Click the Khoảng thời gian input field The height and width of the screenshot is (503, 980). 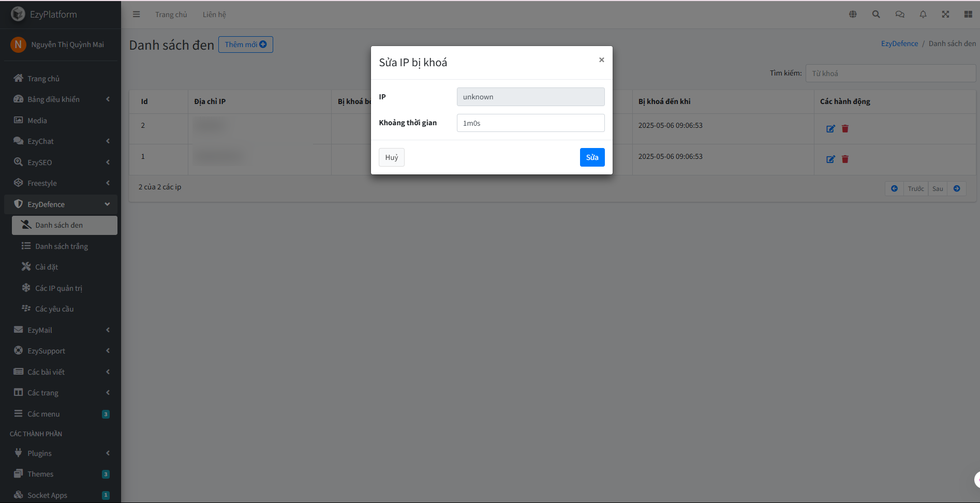pos(530,123)
